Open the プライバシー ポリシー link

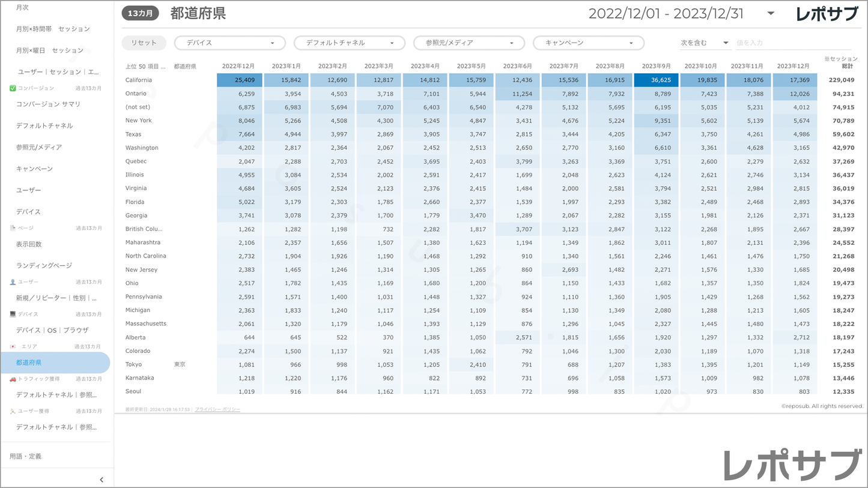coord(217,409)
